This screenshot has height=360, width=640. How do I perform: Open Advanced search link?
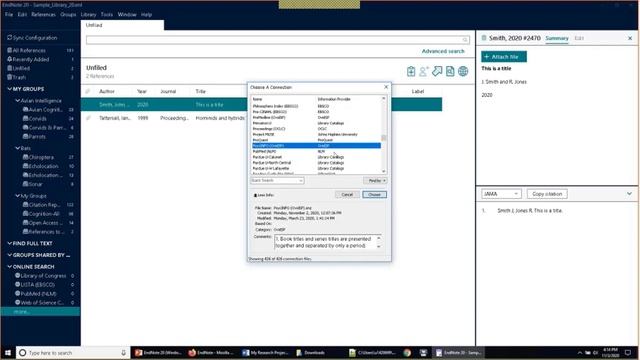(443, 51)
